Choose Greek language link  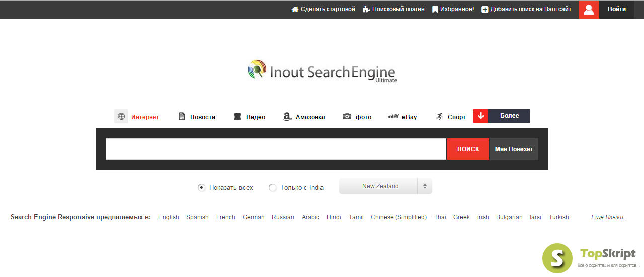point(461,217)
